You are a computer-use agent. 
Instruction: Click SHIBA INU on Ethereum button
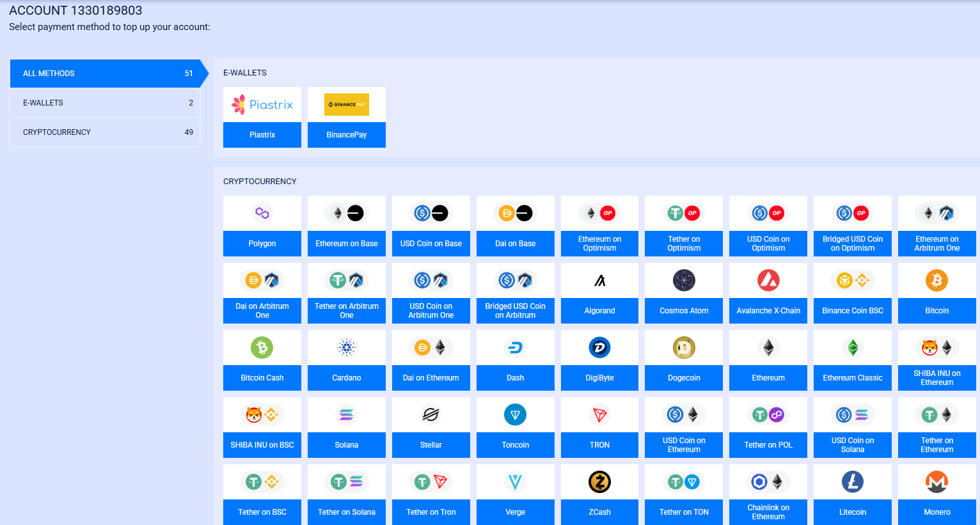[x=937, y=378]
